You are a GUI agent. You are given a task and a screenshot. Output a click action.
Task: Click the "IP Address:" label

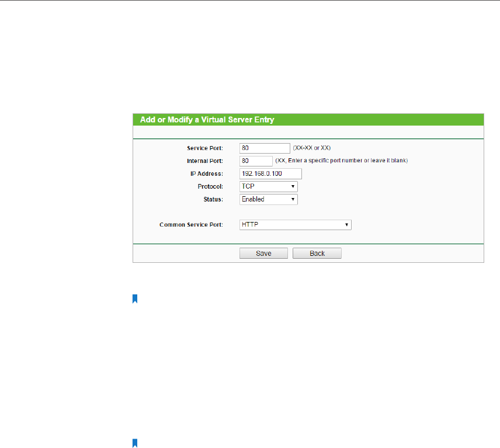tap(207, 174)
